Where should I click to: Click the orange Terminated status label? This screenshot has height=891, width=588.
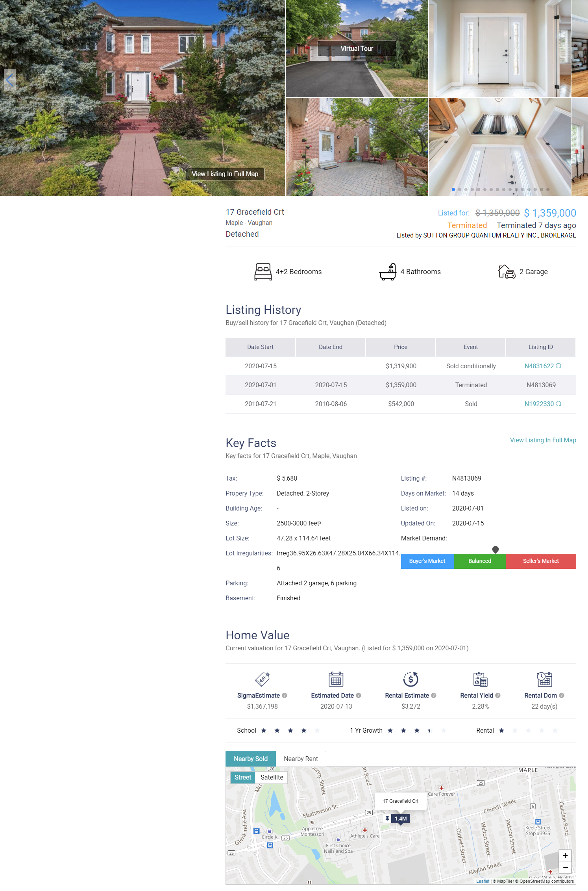click(467, 225)
